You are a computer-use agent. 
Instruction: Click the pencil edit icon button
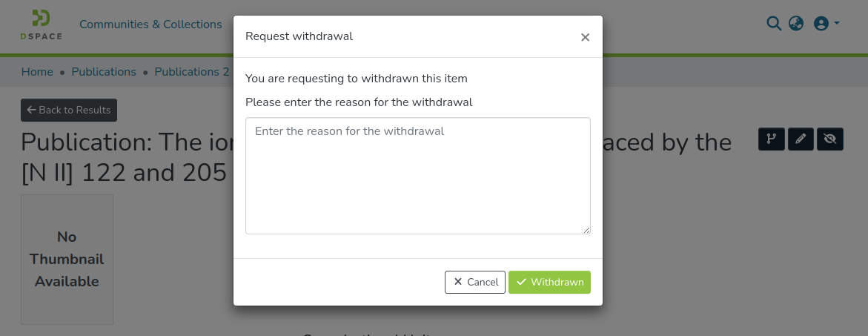(801, 139)
